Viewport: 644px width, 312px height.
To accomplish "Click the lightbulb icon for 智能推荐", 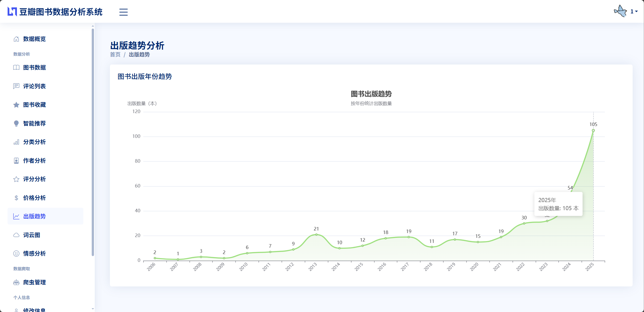I will (16, 123).
